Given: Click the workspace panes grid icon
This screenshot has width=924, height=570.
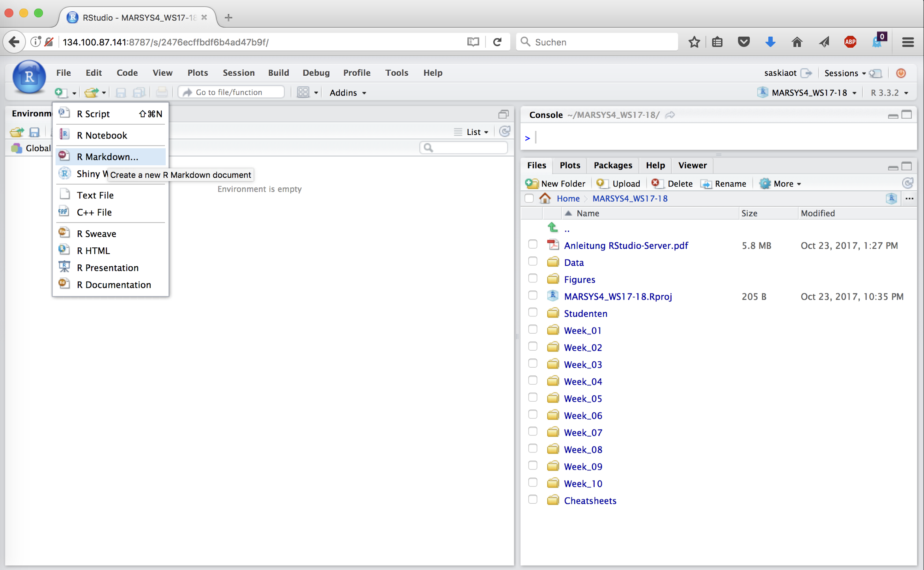Looking at the screenshot, I should tap(303, 92).
